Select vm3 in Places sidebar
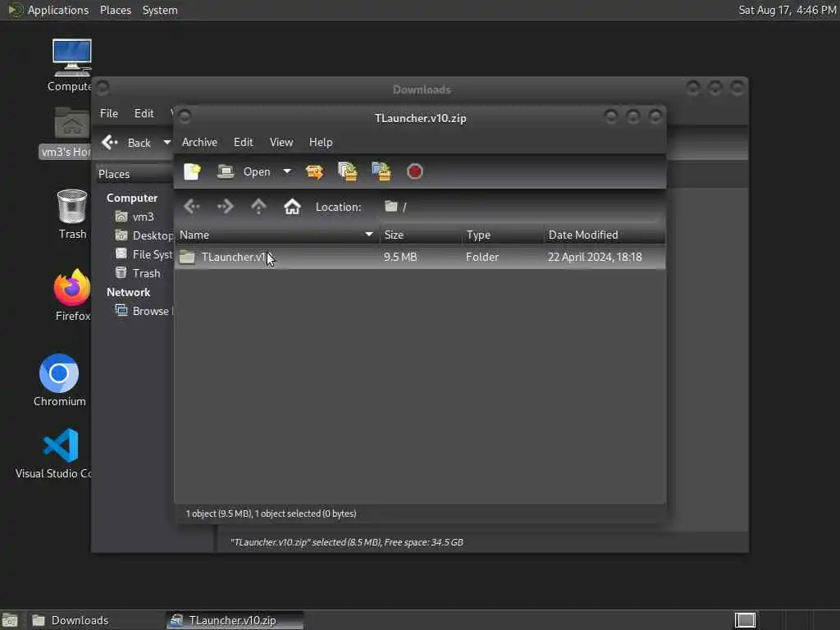Image resolution: width=840 pixels, height=630 pixels. (135, 217)
